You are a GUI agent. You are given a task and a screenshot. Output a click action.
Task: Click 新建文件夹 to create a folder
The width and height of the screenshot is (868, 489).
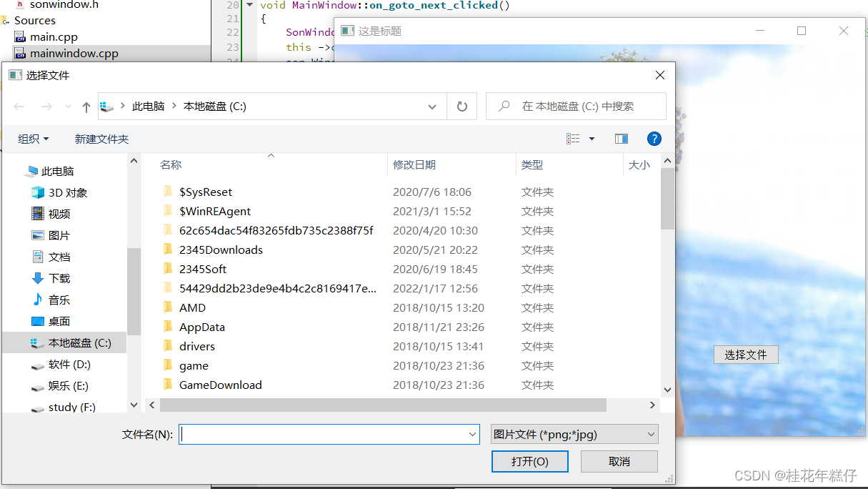click(x=101, y=139)
